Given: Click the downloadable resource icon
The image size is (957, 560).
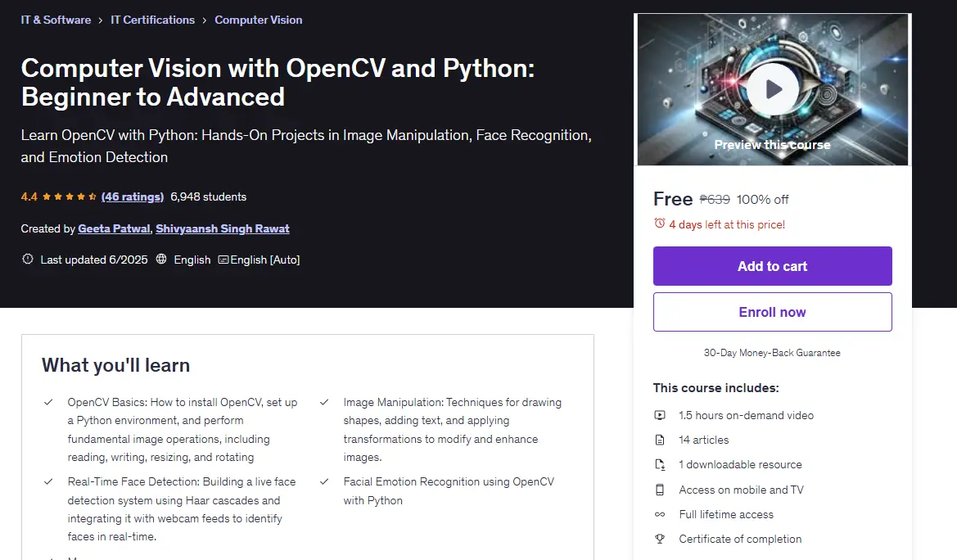Looking at the screenshot, I should tap(660, 465).
